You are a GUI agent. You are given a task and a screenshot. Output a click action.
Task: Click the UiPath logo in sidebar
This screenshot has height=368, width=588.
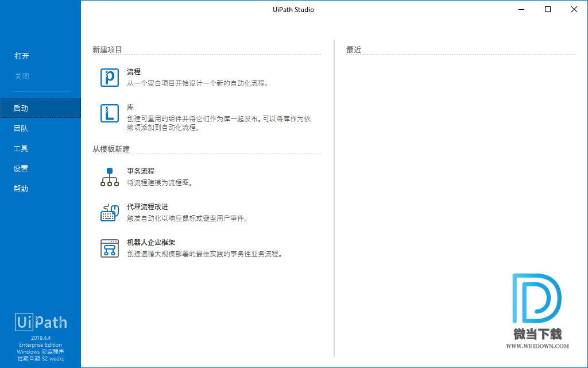click(41, 322)
